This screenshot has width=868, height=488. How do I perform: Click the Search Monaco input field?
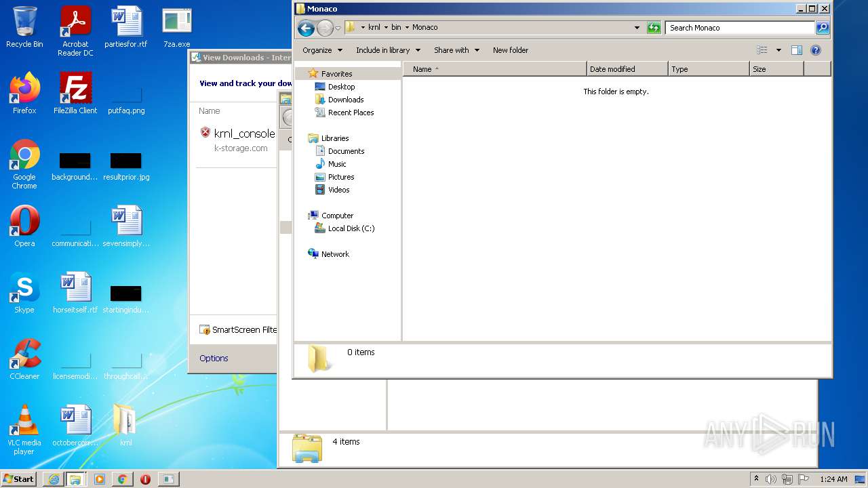click(x=740, y=28)
